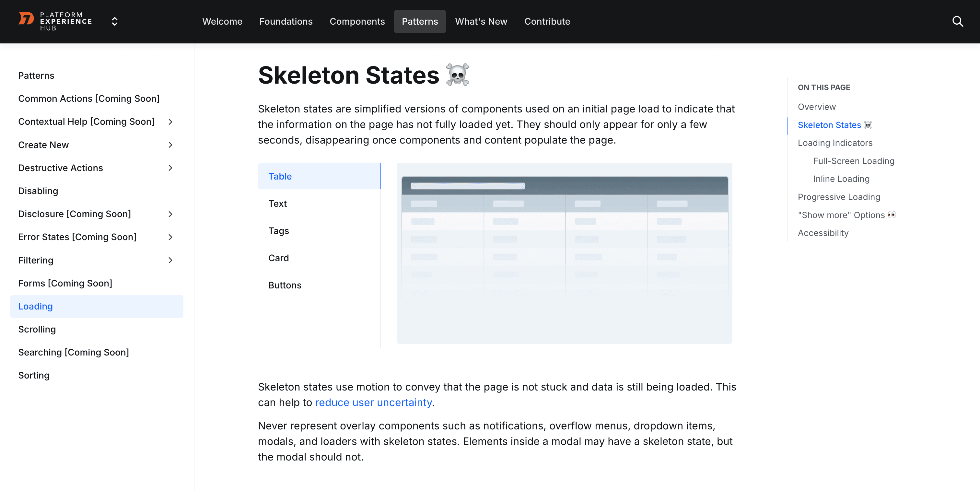The image size is (980, 490).
Task: Expand the Filtering chevron
Action: click(x=170, y=260)
